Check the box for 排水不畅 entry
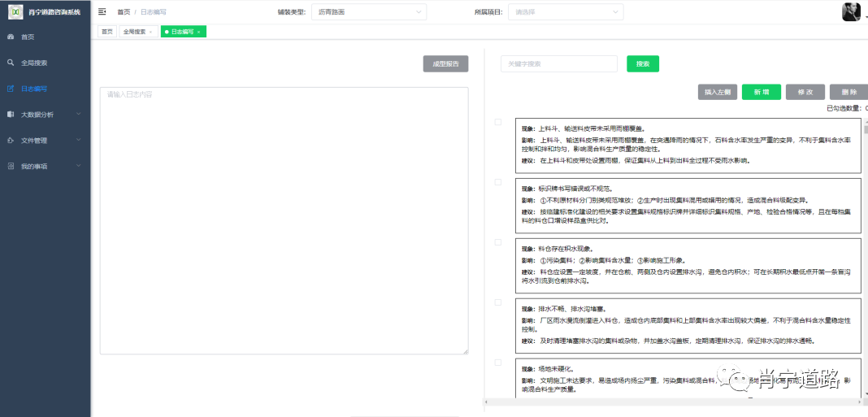The image size is (868, 417). 497,302
